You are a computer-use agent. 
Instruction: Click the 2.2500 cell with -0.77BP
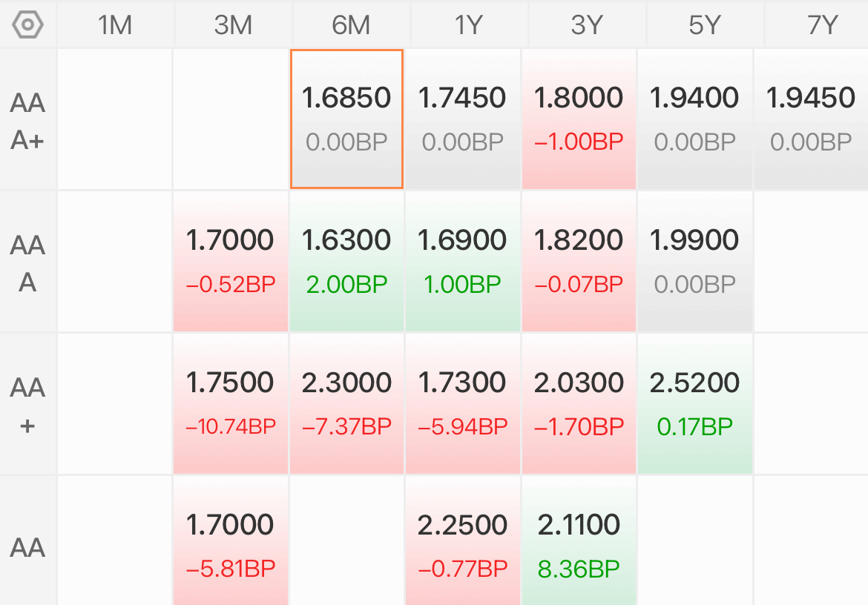coord(463,540)
